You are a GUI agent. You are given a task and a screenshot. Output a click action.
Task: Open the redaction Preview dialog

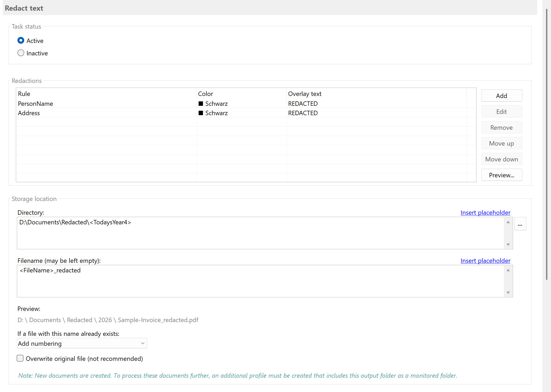pyautogui.click(x=501, y=175)
